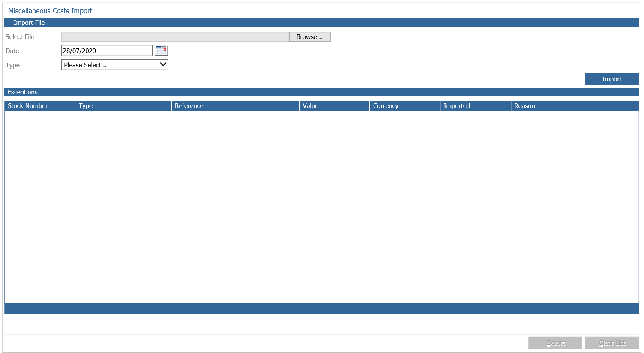The width and height of the screenshot is (644, 353).
Task: Open the Type 'Please Select...' dropdown
Action: (x=115, y=65)
